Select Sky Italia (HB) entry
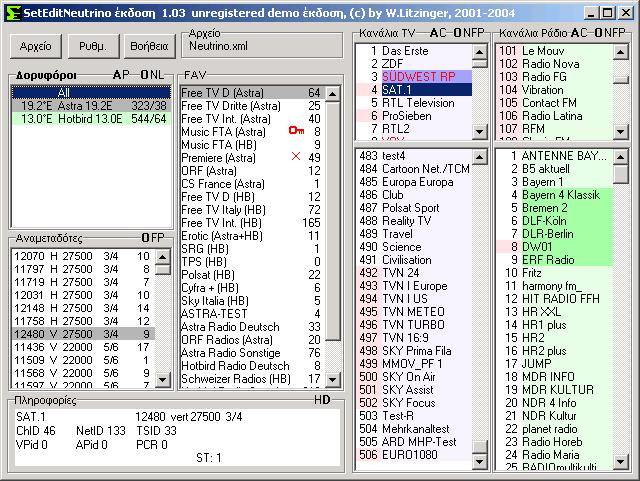Screen dimensions: 640x481 coord(252,301)
